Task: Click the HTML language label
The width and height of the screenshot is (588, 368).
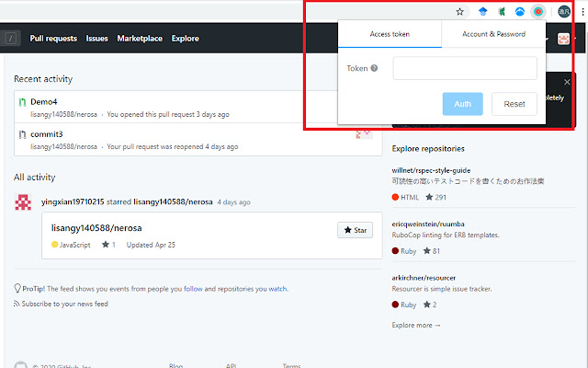Action: [410, 197]
